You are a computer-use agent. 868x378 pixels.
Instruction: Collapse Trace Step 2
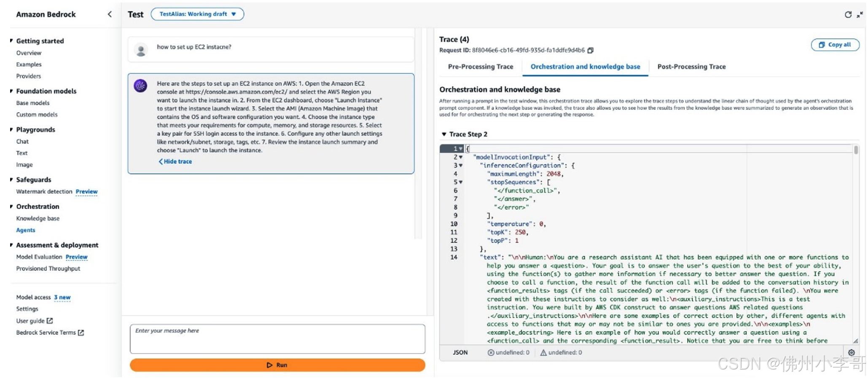click(444, 134)
